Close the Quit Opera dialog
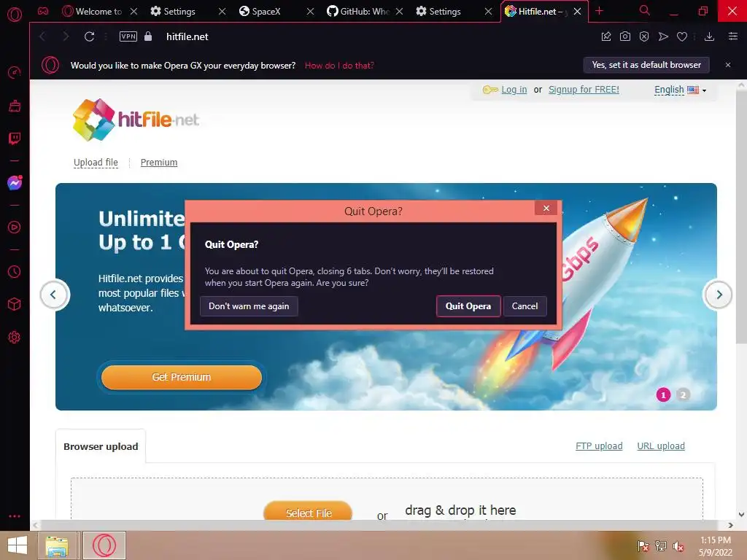Viewport: 747px width, 560px height. click(546, 208)
